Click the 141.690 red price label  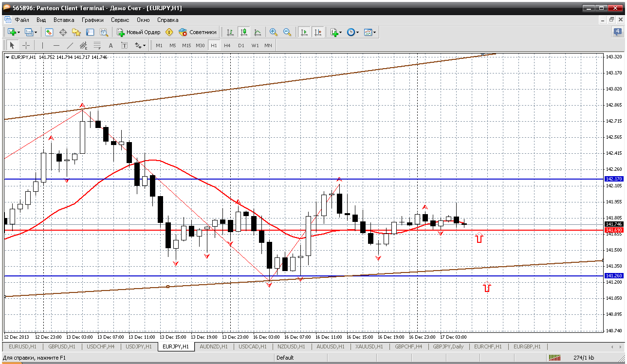614,230
